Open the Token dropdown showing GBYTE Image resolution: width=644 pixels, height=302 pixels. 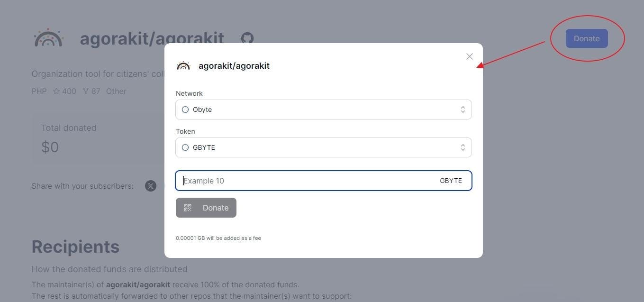(x=324, y=147)
